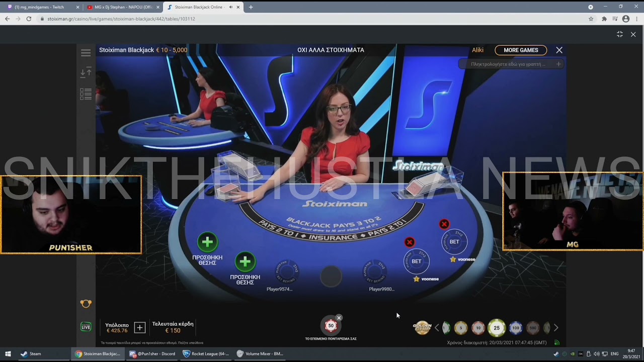Open the Windows Start menu
The width and height of the screenshot is (644, 362).
click(x=8, y=354)
